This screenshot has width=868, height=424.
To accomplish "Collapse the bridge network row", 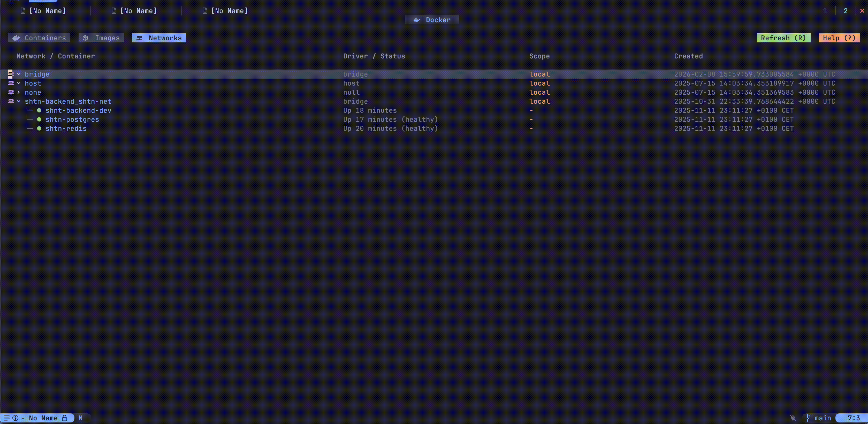I will coord(19,74).
